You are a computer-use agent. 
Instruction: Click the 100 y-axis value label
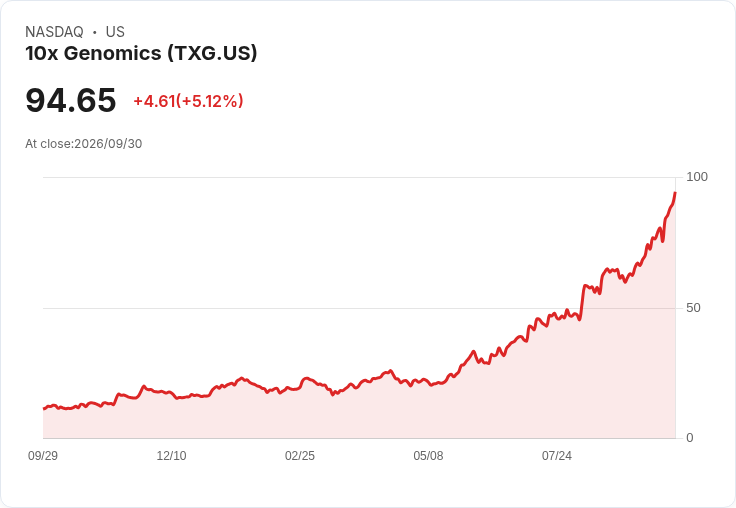click(697, 177)
